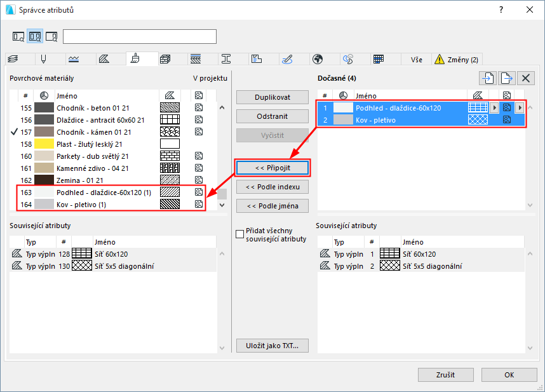Click the dark brown swatch of Zemina - 01 21
This screenshot has width=545, height=392.
(44, 180)
